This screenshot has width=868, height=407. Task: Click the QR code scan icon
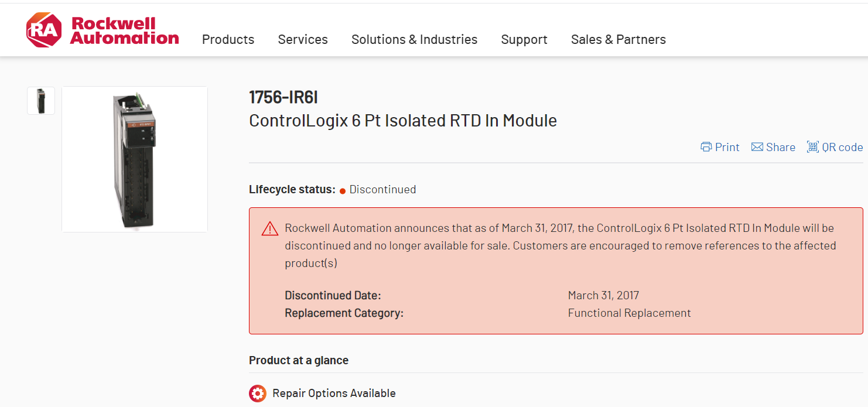812,147
